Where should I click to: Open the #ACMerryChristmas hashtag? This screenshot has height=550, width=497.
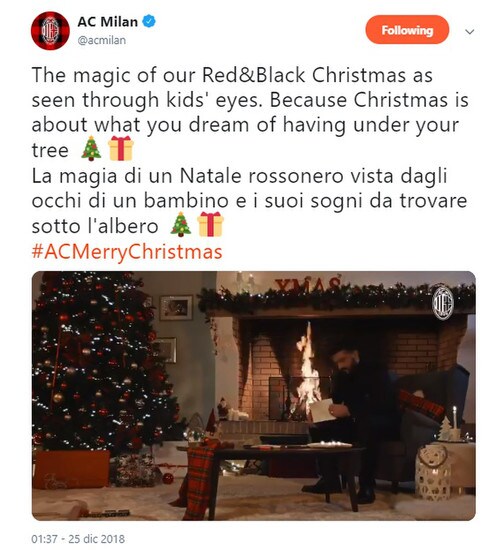click(127, 252)
